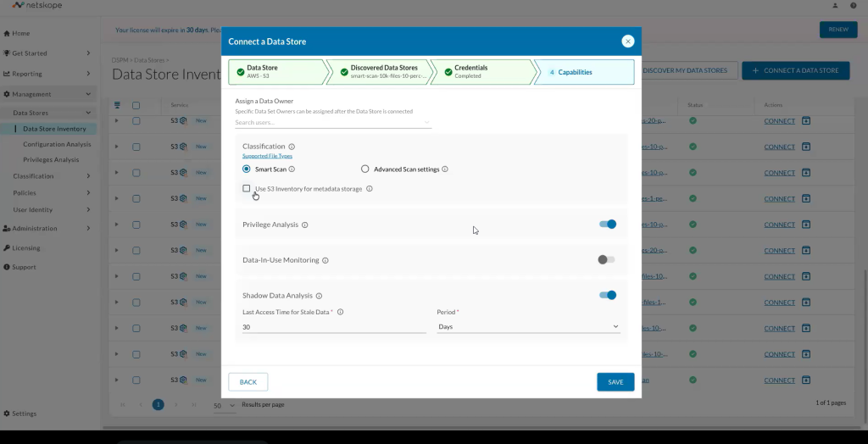Screen dimensions: 868x444
Task: Click the Advanced Scan settings info icon
Action: (x=445, y=169)
